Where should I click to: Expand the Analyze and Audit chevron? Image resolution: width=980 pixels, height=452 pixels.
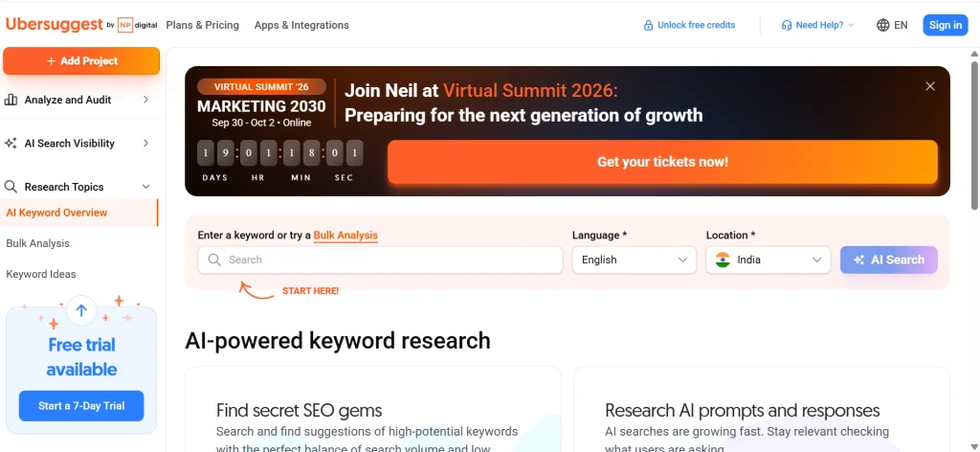tap(145, 100)
